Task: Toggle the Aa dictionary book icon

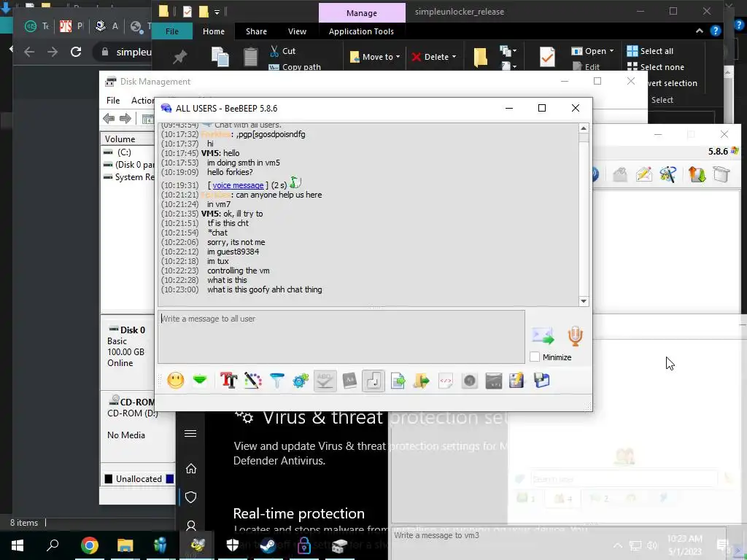Action: coord(349,381)
